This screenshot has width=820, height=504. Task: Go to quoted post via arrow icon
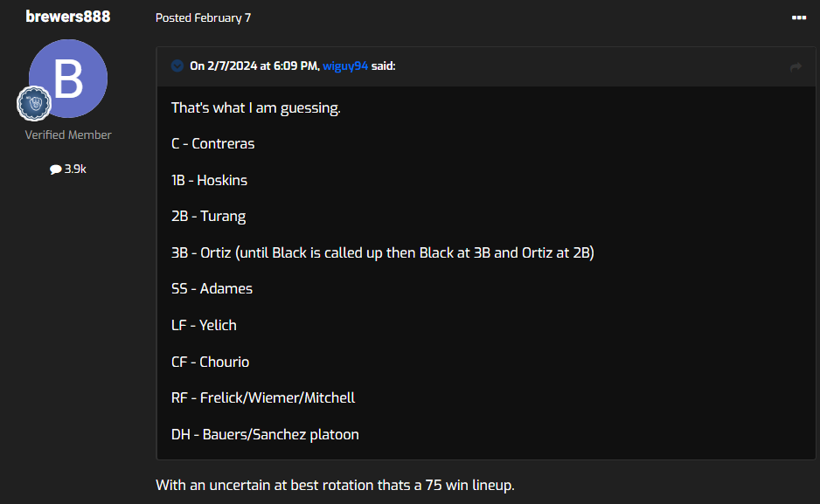(x=796, y=66)
